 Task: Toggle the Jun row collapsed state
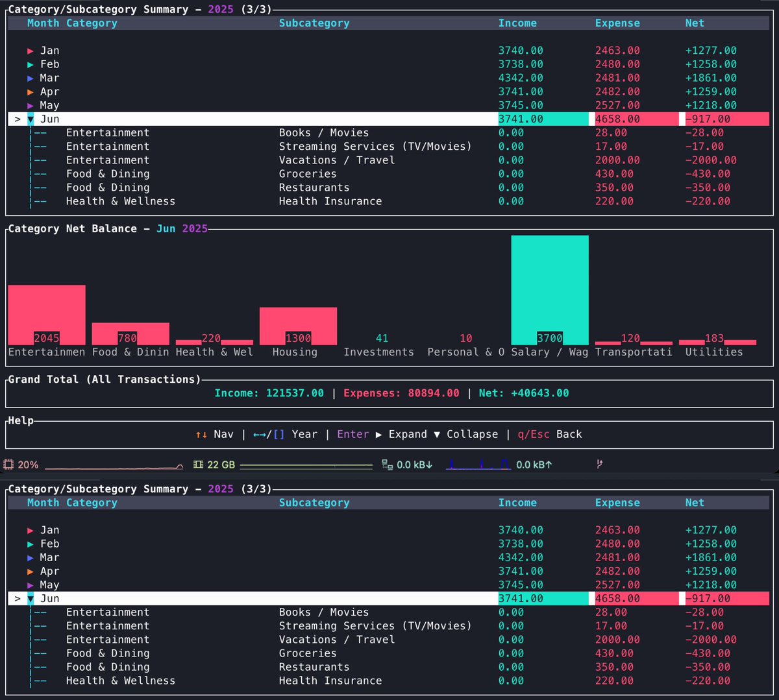coord(30,119)
